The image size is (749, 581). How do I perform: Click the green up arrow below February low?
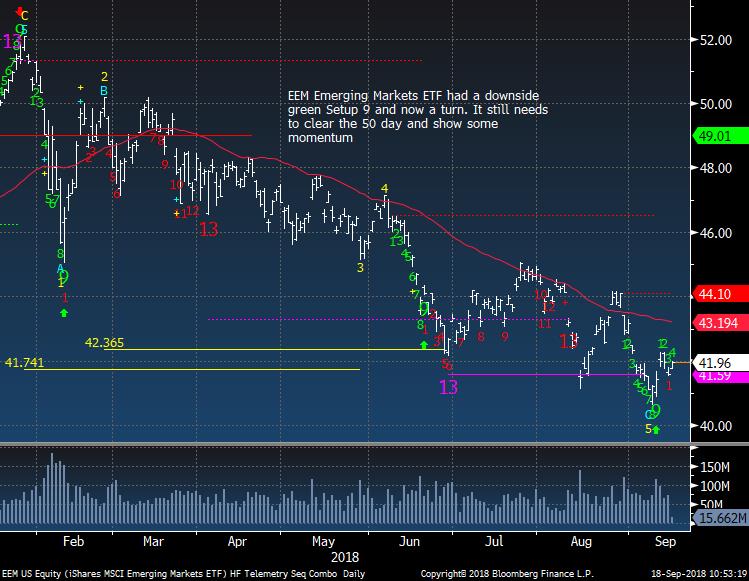point(64,313)
